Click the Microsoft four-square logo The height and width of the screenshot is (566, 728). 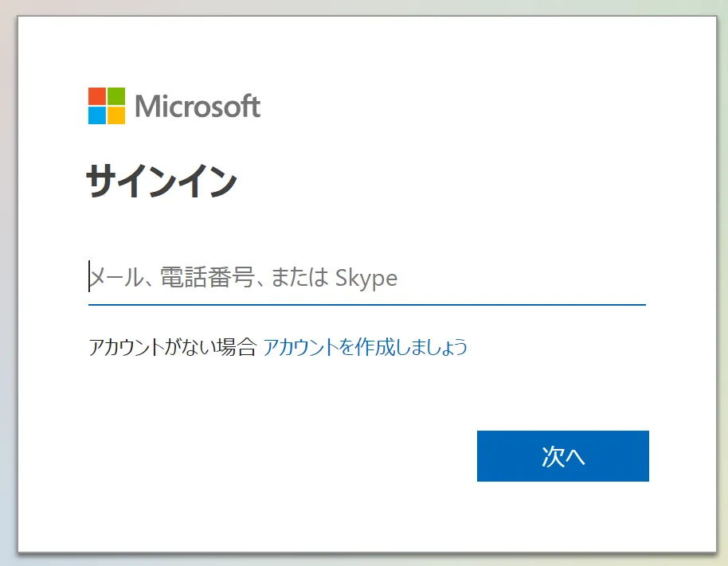[107, 106]
